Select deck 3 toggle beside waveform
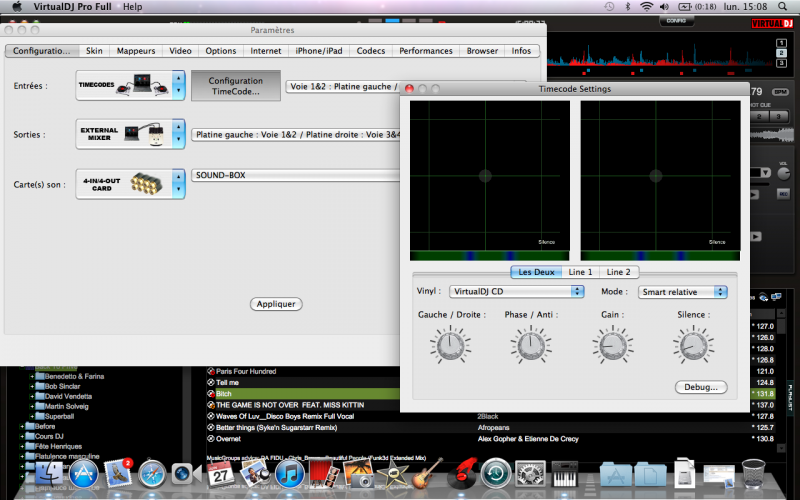 click(x=781, y=63)
